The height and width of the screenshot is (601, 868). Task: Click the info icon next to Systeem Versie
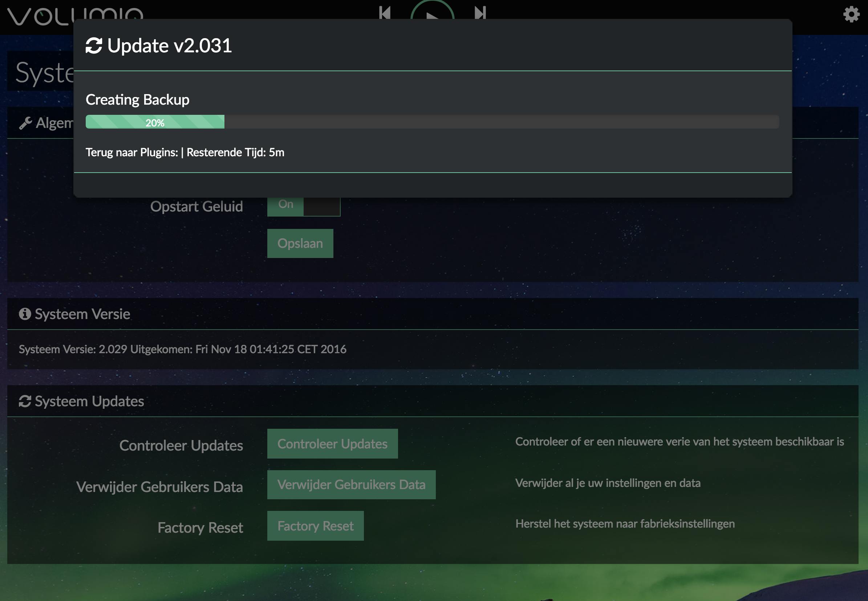click(x=25, y=314)
